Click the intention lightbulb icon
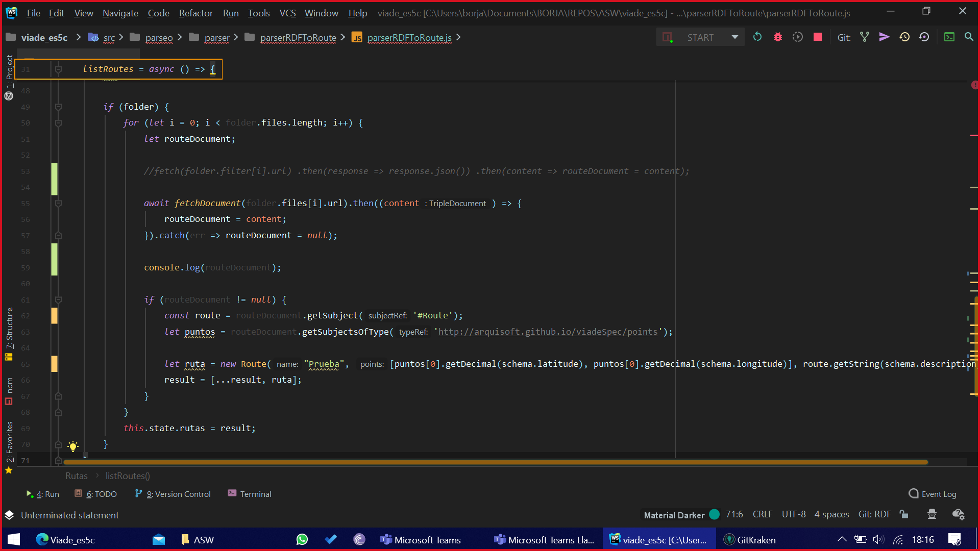The height and width of the screenshot is (551, 980). tap(73, 446)
